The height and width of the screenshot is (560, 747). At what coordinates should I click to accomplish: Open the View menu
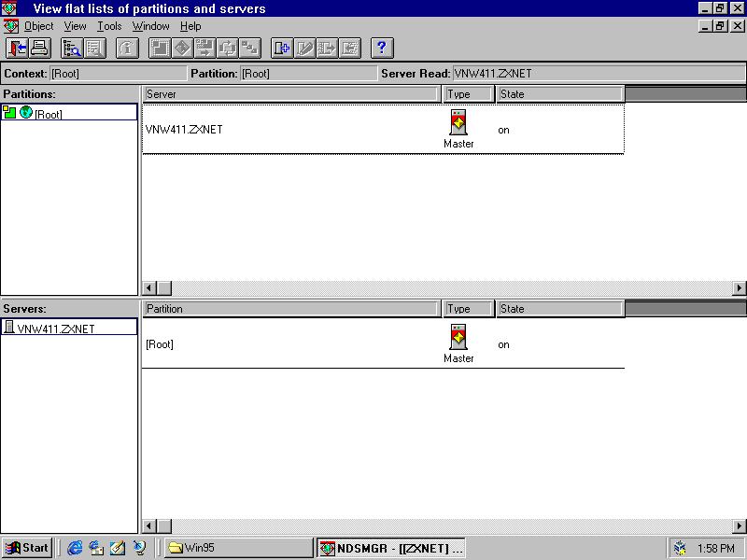coord(76,26)
